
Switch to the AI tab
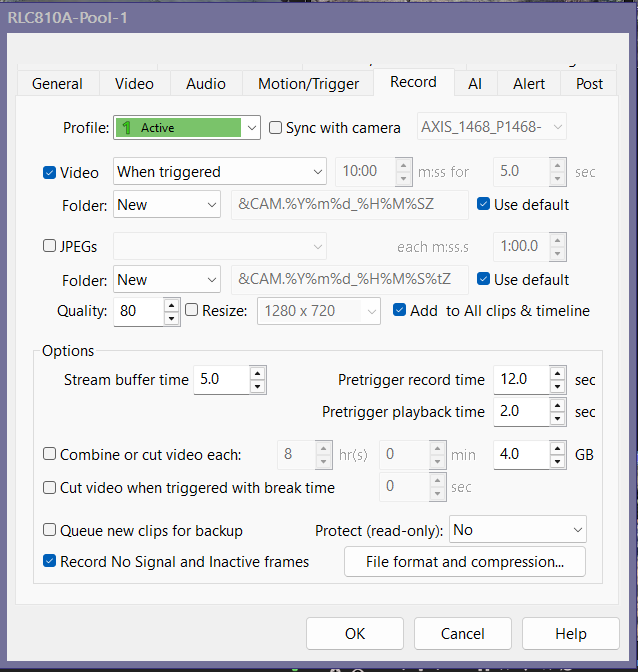coord(475,84)
